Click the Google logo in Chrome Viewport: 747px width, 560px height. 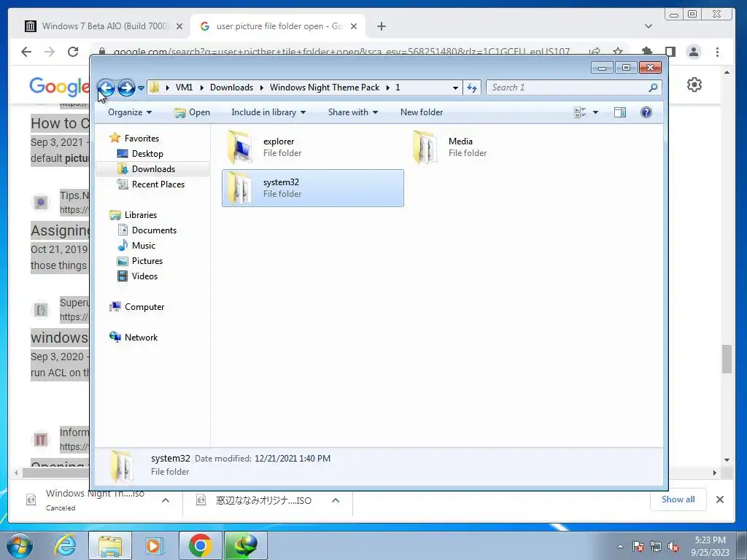click(x=59, y=86)
